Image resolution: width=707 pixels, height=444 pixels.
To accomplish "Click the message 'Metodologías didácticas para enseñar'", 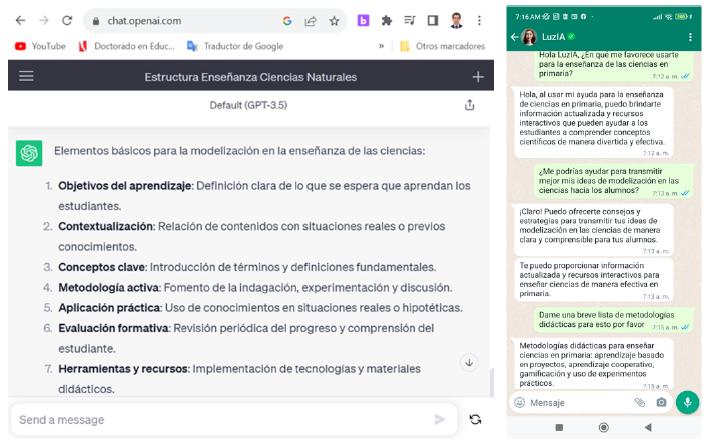I will (593, 364).
